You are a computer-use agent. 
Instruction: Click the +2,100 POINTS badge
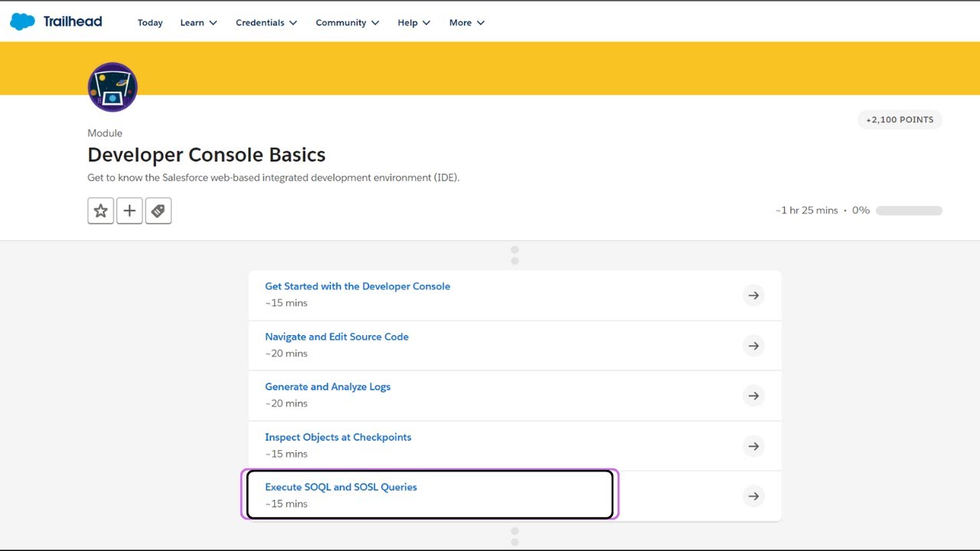point(900,120)
